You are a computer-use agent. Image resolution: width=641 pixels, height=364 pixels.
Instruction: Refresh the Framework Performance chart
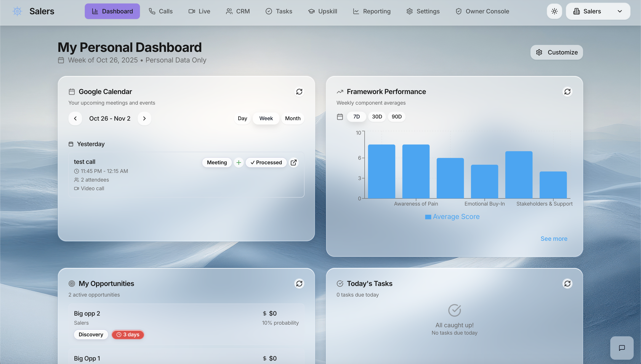pos(567,92)
